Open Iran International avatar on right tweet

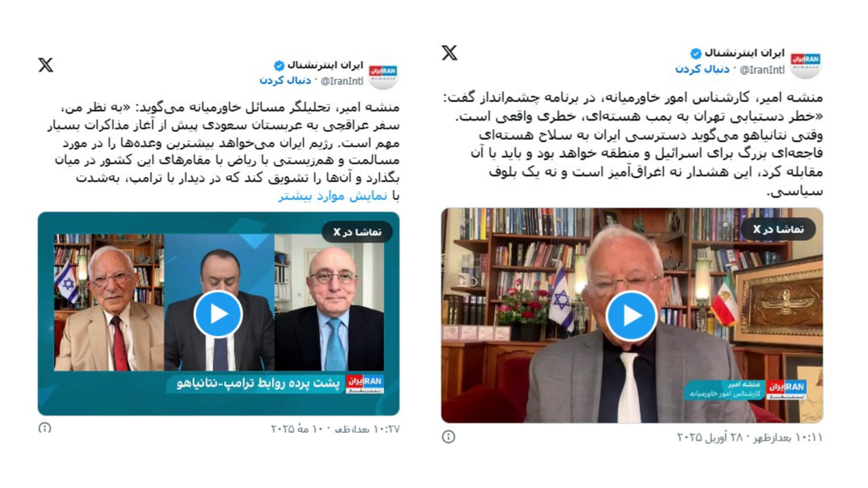click(805, 63)
